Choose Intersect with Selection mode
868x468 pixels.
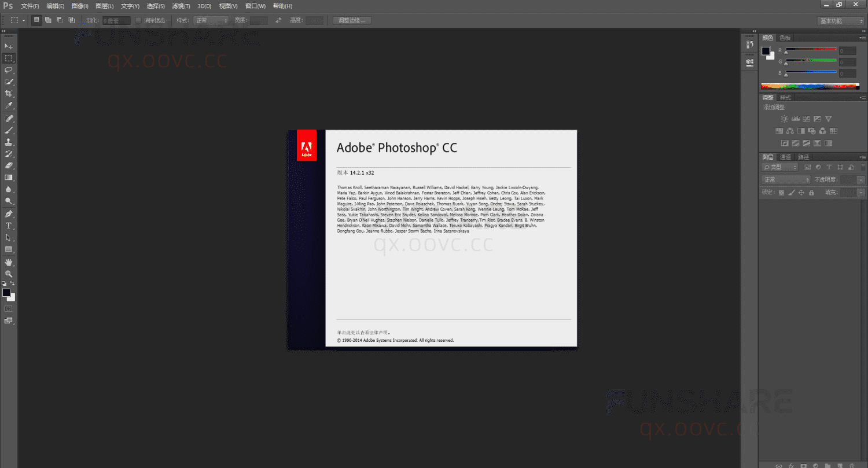tap(72, 20)
